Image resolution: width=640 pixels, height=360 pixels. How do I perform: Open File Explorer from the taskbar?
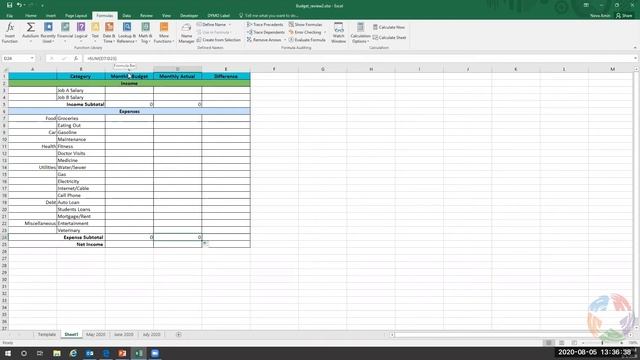point(57,353)
